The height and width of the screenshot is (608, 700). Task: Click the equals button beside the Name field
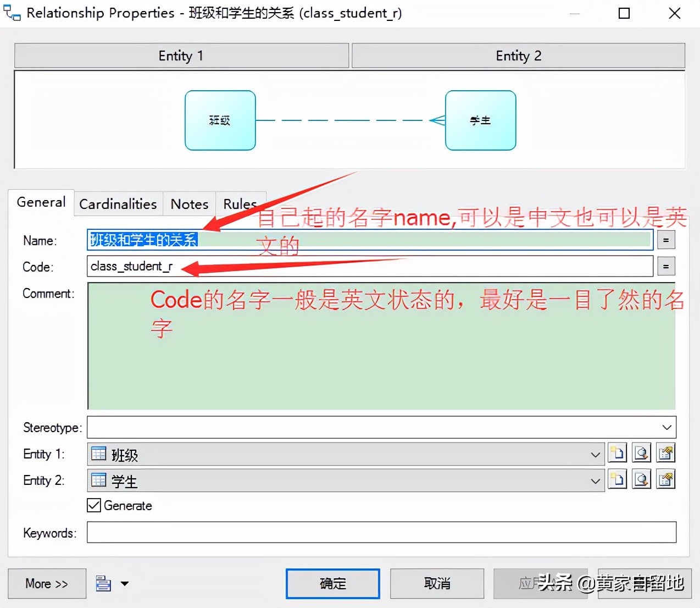pos(665,240)
